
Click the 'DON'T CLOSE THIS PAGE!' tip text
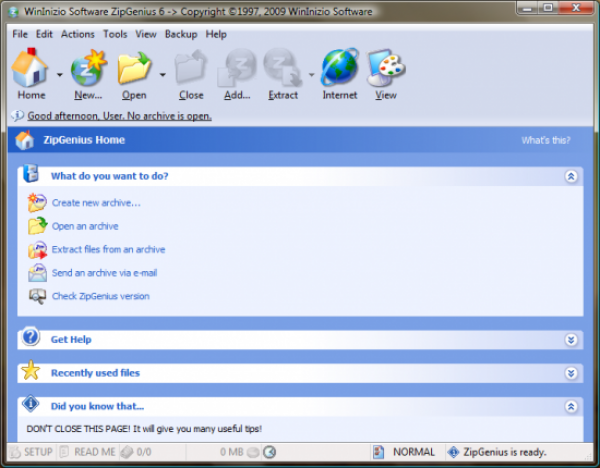[144, 429]
